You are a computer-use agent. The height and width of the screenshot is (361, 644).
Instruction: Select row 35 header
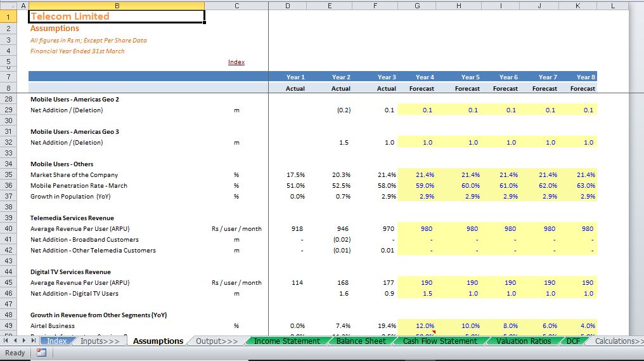pos(9,174)
